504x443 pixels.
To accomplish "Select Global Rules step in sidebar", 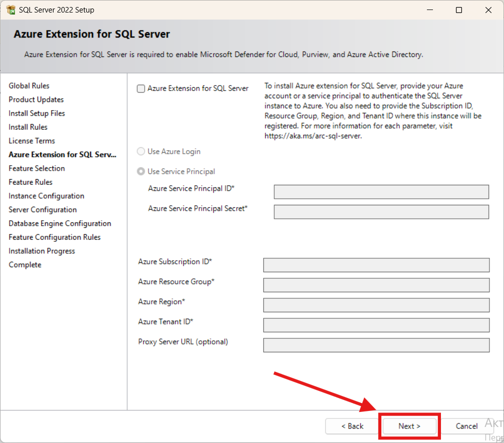I will coord(29,86).
